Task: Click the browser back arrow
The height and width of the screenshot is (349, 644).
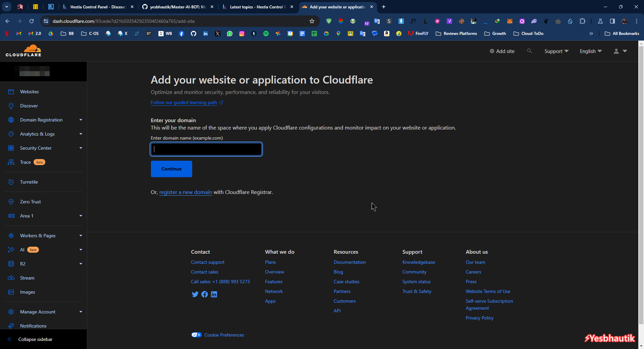Action: [x=7, y=21]
